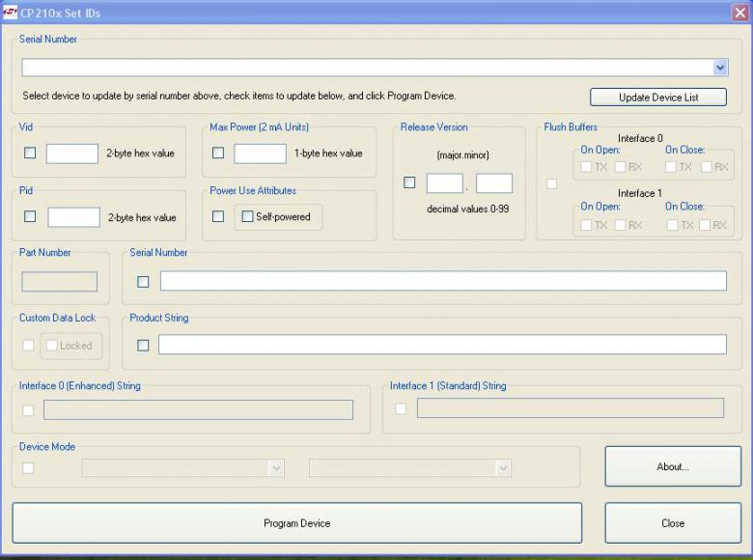Click Update Device List button

pos(658,97)
